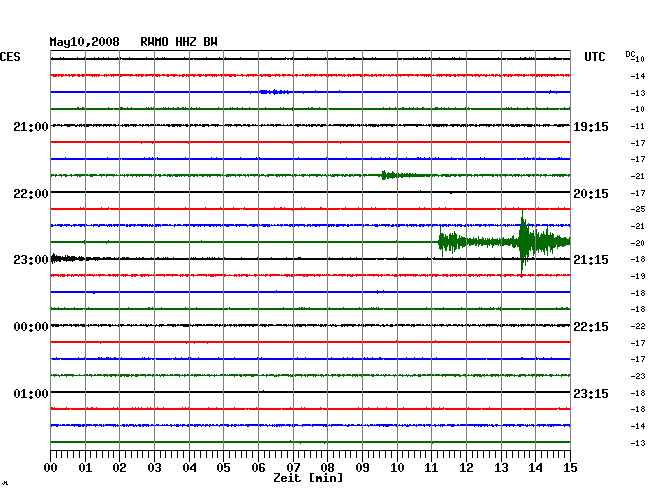
Task: Select the station code RWMO in header
Action: tap(154, 42)
